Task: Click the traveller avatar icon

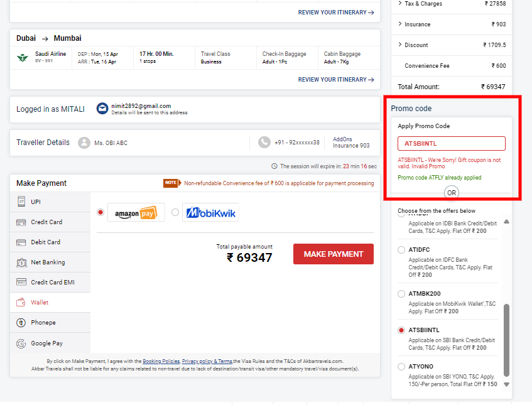Action: (84, 143)
